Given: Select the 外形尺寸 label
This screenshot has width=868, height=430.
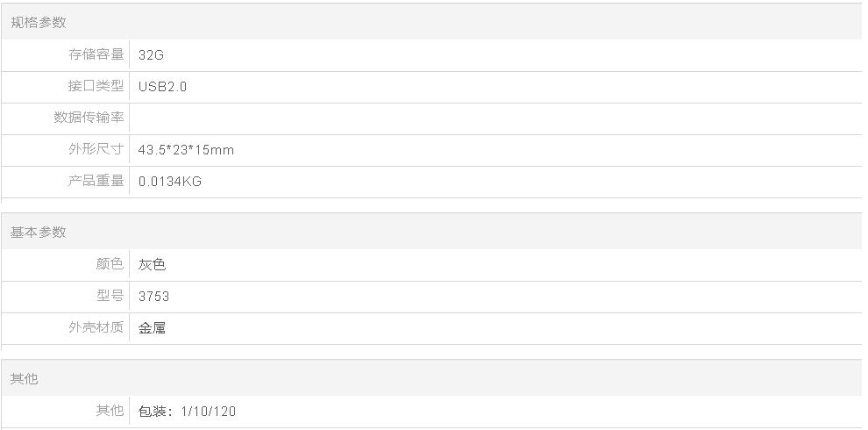Looking at the screenshot, I should [96, 149].
